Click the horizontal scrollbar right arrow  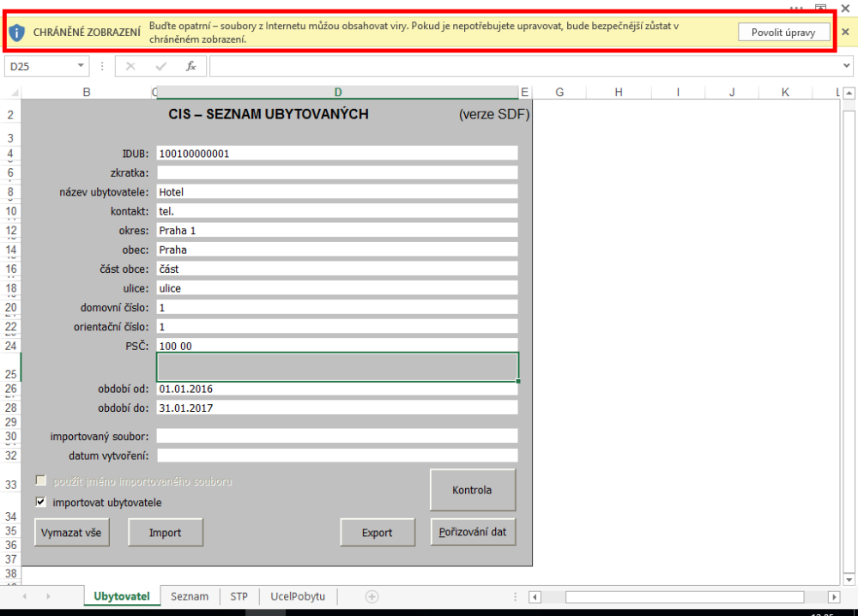(x=833, y=597)
